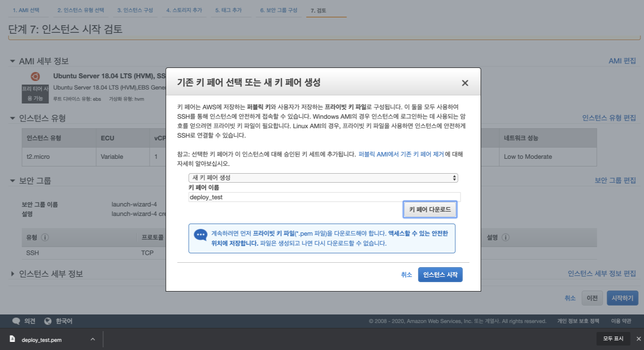Click the info icon next to 설명
644x350 pixels.
point(506,237)
